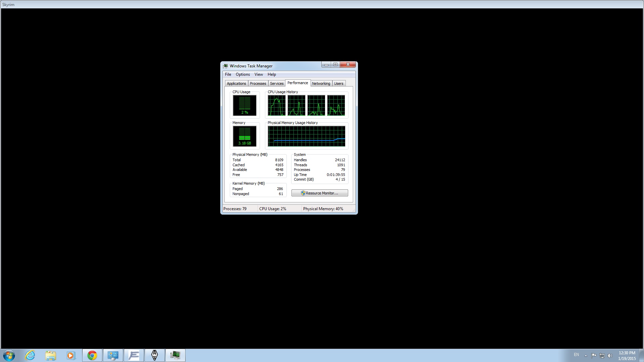Image resolution: width=644 pixels, height=362 pixels.
Task: Select the Performance tab
Action: tap(298, 83)
